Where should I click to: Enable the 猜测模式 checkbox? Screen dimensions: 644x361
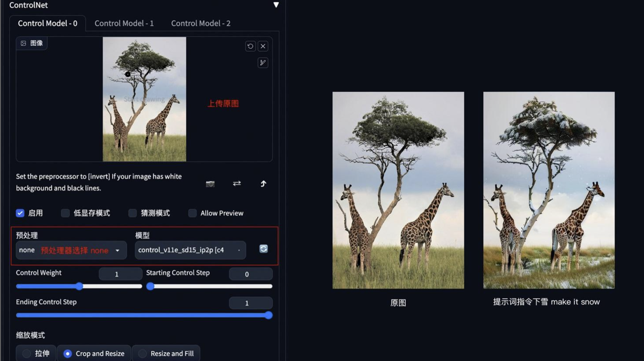coord(132,213)
